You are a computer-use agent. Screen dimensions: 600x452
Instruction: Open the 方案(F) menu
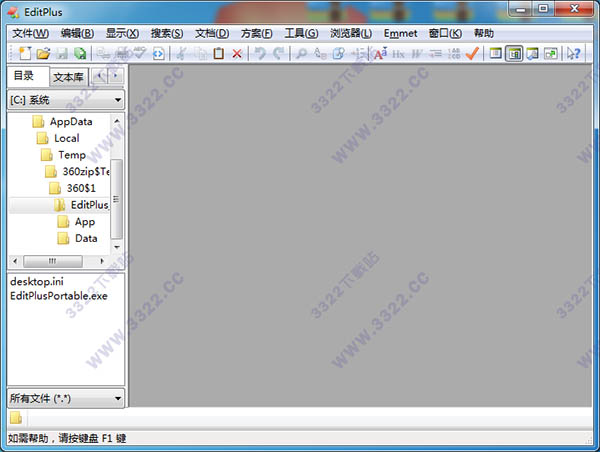click(x=256, y=34)
